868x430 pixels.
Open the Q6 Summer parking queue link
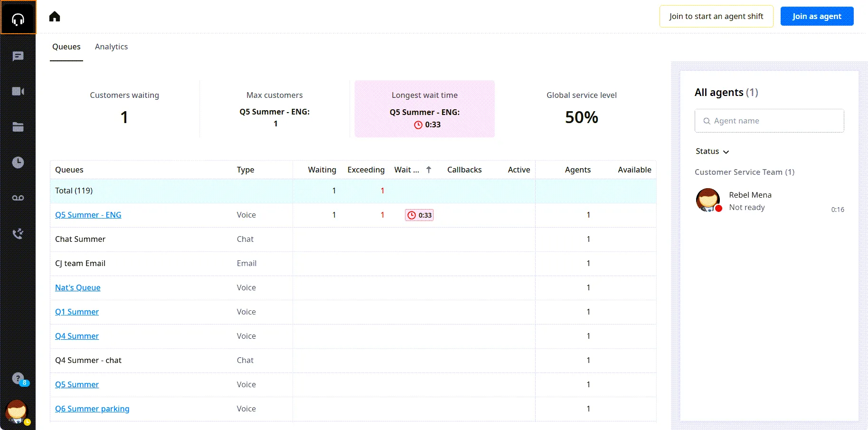click(92, 409)
